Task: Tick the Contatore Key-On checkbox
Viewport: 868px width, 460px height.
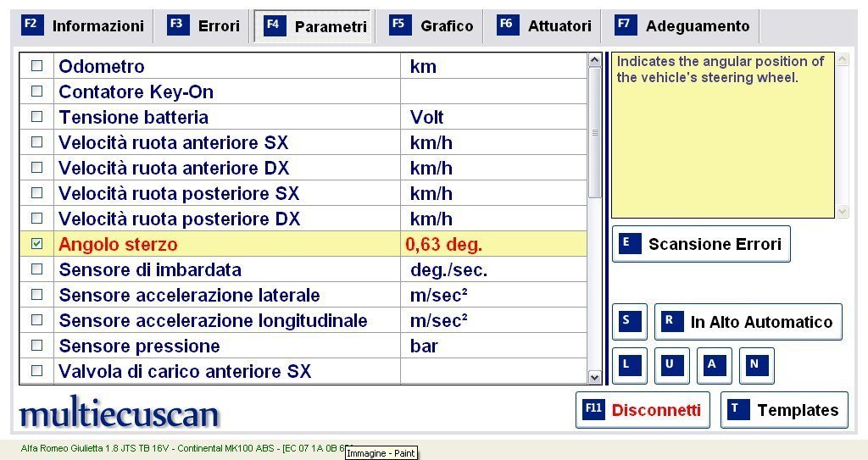Action: click(x=37, y=91)
